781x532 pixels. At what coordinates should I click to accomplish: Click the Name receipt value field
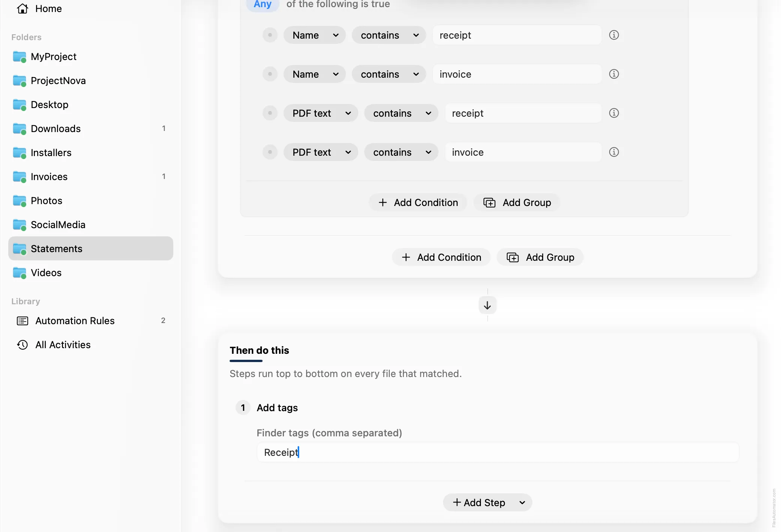pyautogui.click(x=517, y=35)
